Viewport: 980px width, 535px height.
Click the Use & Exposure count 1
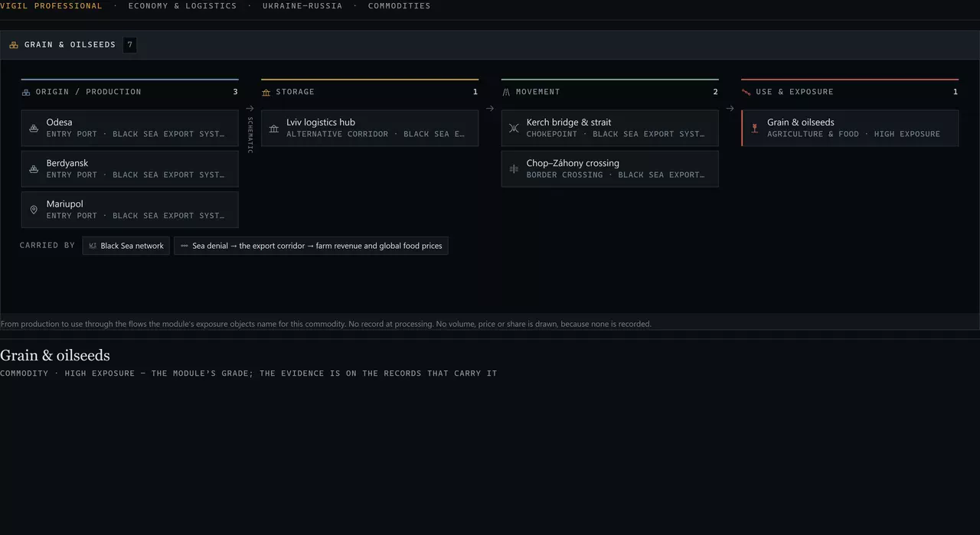tap(955, 92)
